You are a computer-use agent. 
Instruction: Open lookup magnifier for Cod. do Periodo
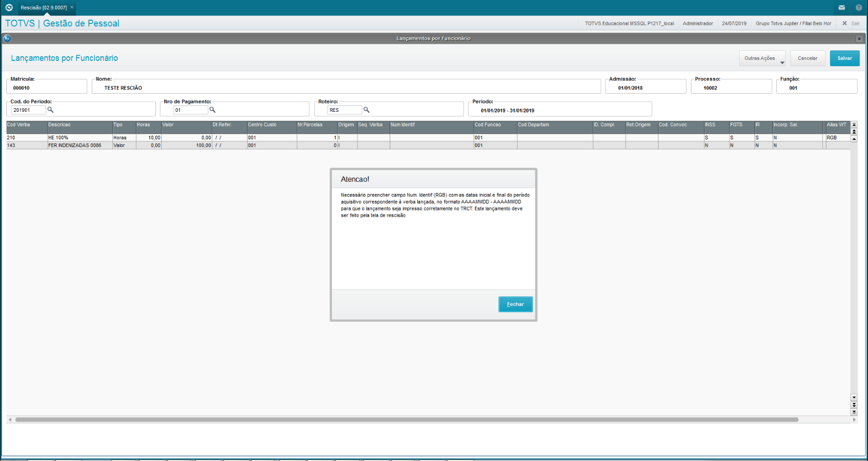50,110
